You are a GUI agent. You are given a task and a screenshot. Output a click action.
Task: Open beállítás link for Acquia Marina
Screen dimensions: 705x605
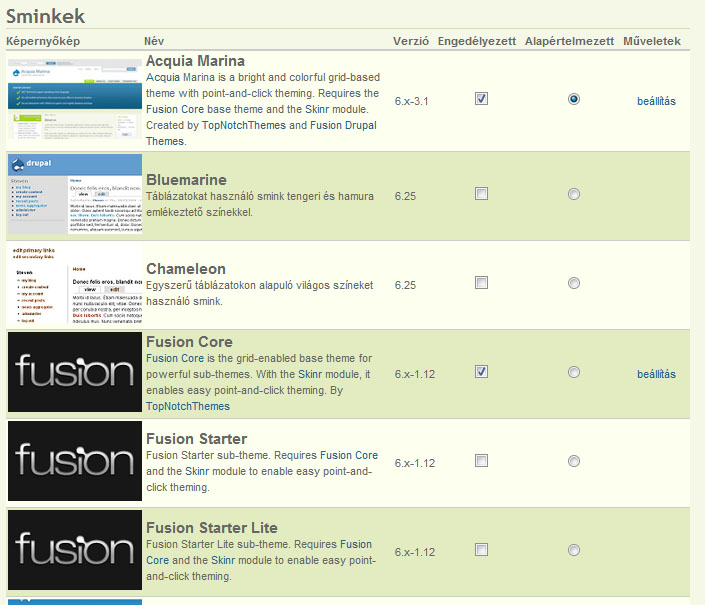(x=656, y=101)
